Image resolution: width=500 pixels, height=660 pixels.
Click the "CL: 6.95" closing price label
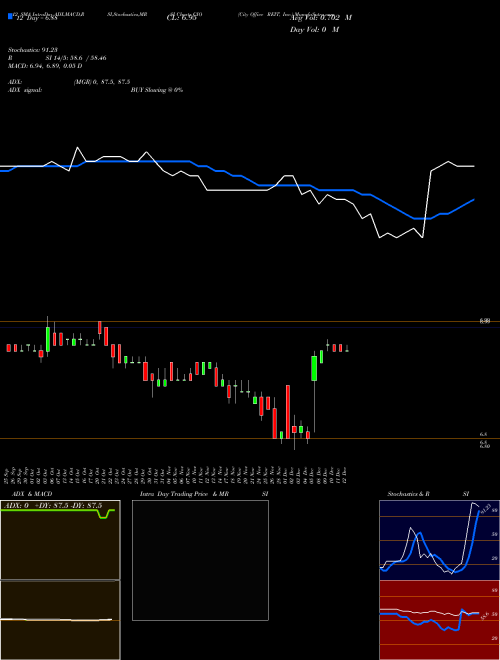[x=181, y=19]
